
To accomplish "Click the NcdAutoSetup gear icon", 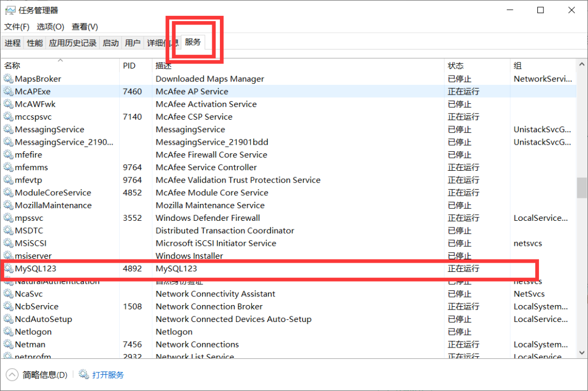I will [x=9, y=319].
